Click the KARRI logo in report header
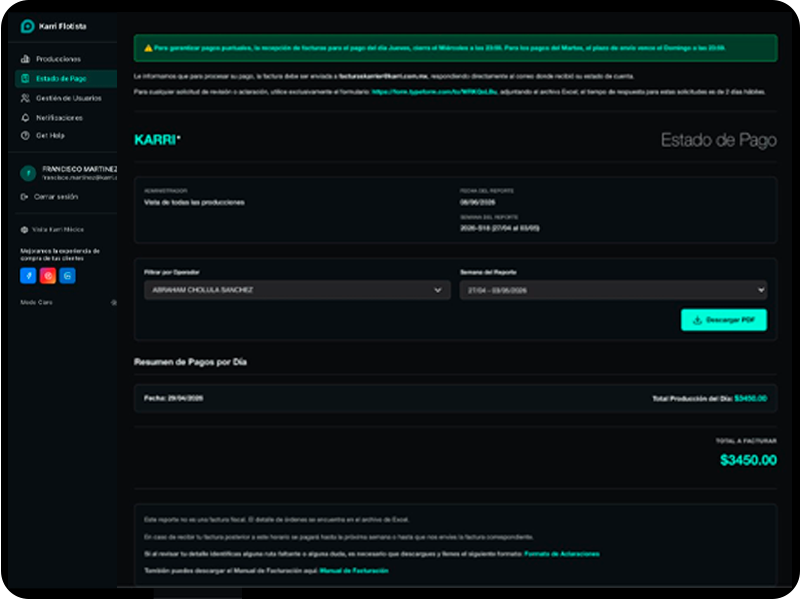This screenshot has height=600, width=800. (157, 140)
